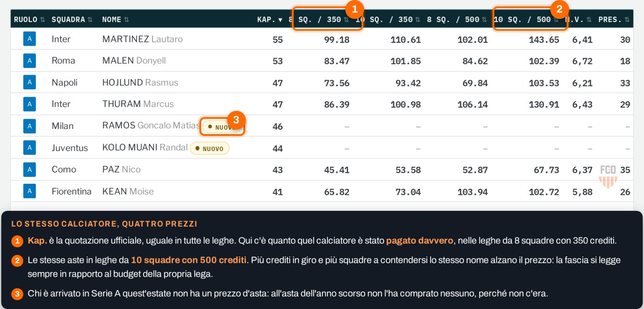Screen dimensions: 644x309
Task: Click team name Napoli
Action: pyautogui.click(x=64, y=82)
